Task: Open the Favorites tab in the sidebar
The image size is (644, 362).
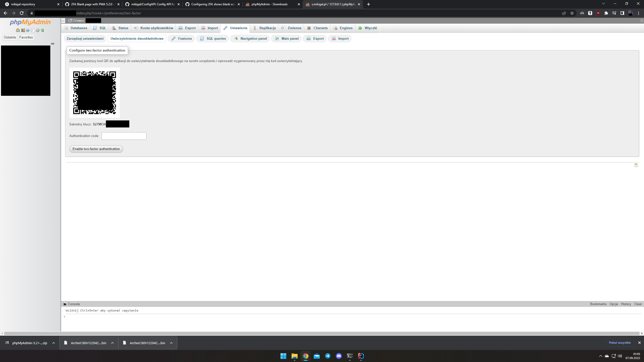Action: point(26,37)
